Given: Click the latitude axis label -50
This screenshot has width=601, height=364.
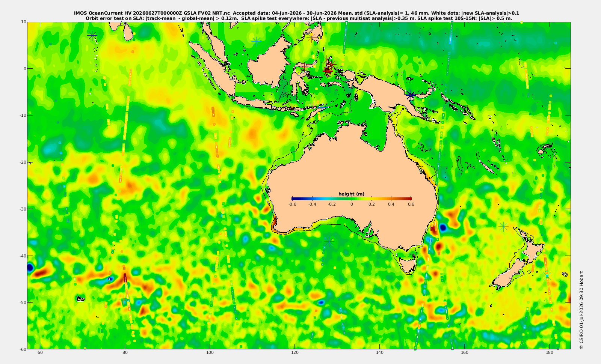Looking at the screenshot, I should tap(23, 302).
